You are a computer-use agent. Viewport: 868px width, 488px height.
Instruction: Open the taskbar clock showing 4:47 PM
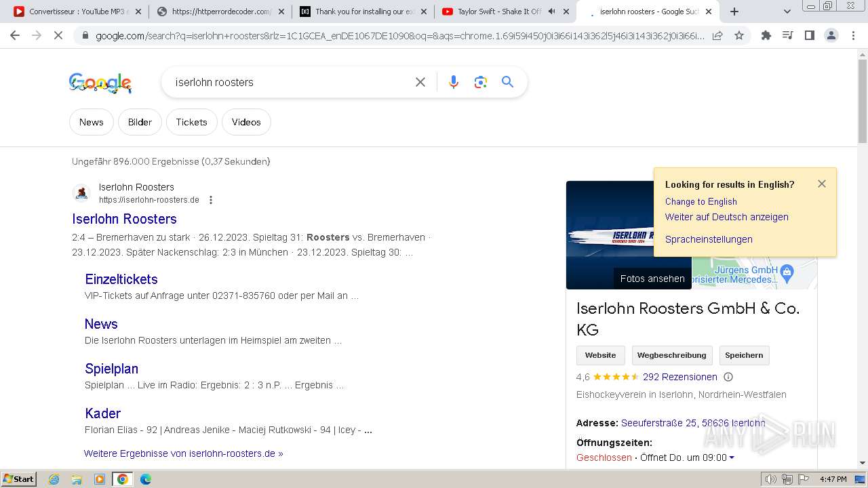coord(833,479)
